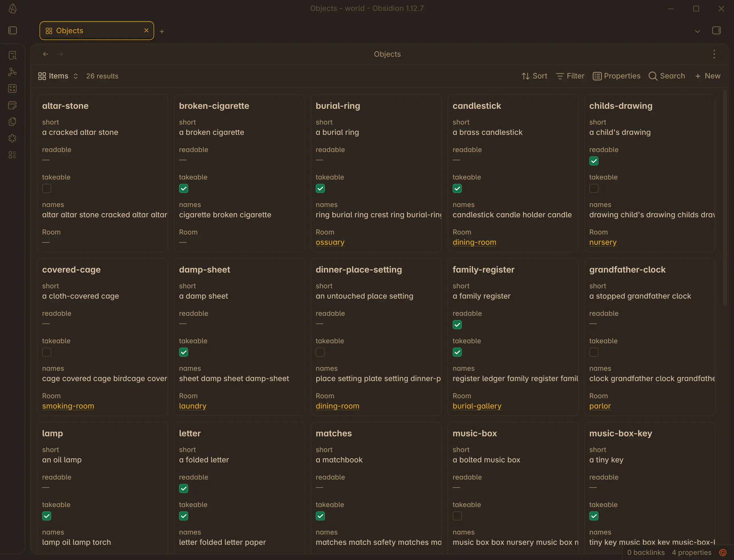This screenshot has height=560, width=734.
Task: Uncheck readable on letter card
Action: click(183, 488)
